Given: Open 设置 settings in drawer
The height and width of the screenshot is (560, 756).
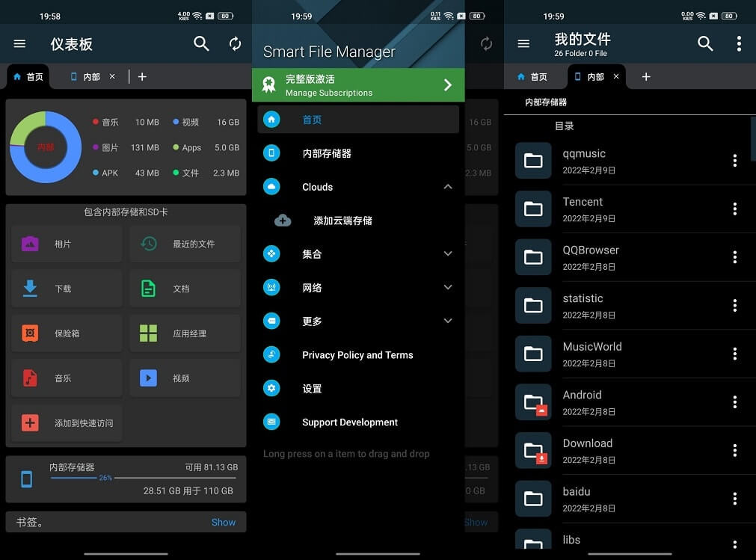Looking at the screenshot, I should point(357,388).
